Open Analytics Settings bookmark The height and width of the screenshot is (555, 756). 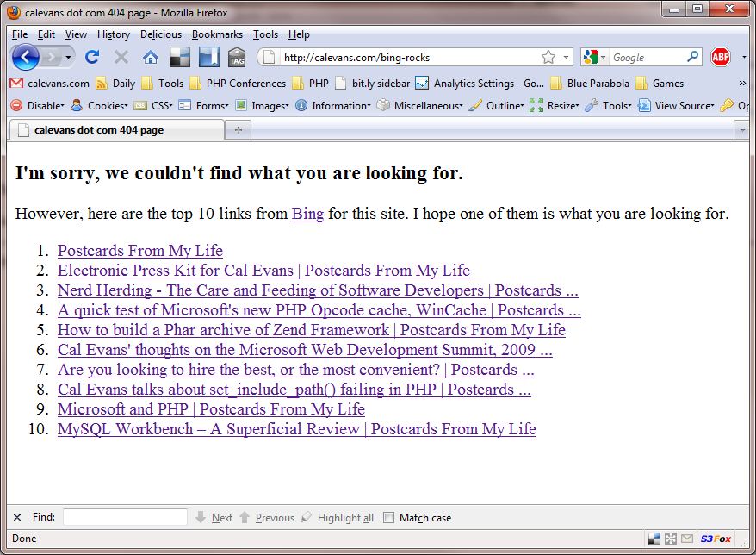[480, 84]
